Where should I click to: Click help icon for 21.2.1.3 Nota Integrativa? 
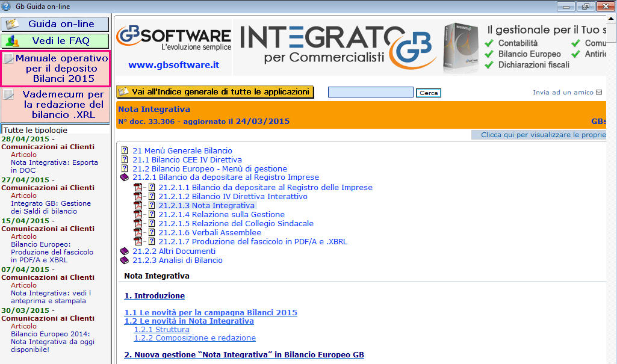[x=152, y=205]
